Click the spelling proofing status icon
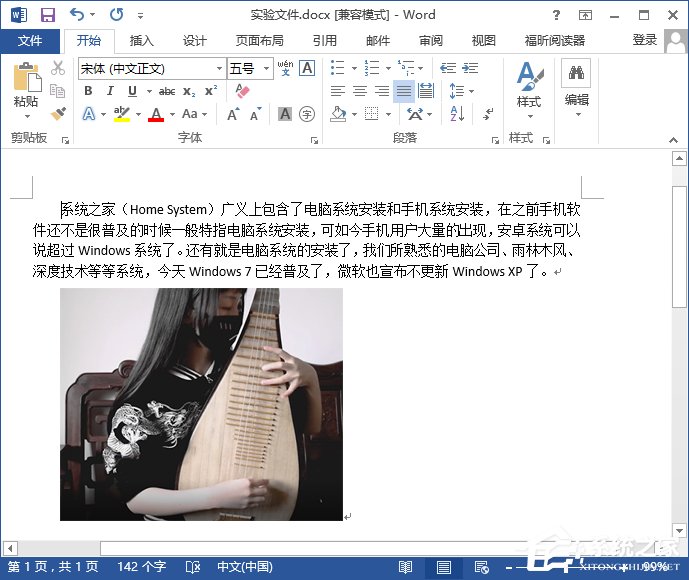 click(192, 567)
